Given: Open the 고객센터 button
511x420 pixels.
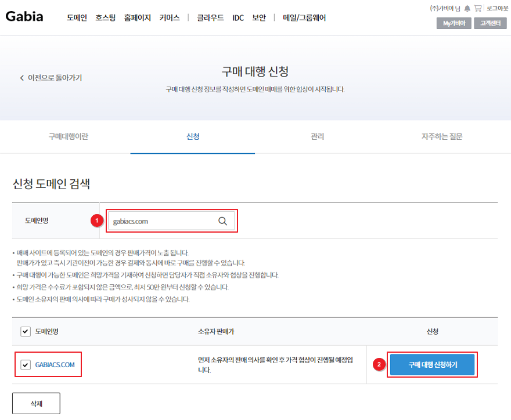Looking at the screenshot, I should [491, 23].
